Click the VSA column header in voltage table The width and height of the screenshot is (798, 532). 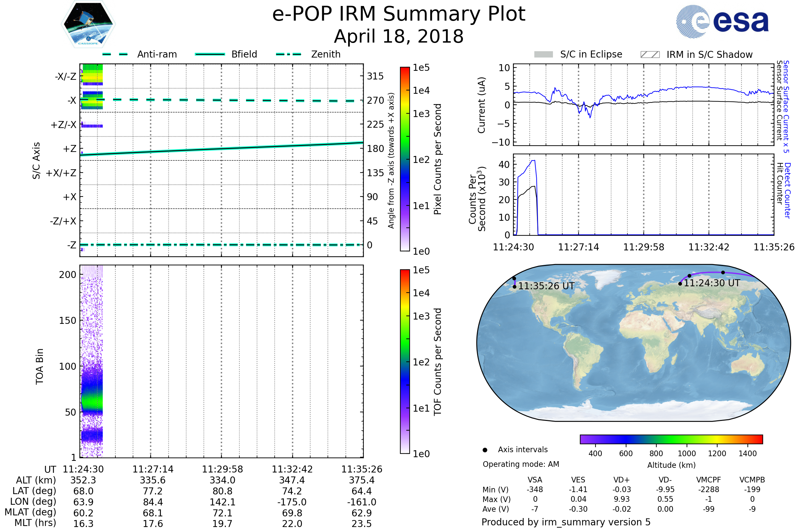[535, 480]
